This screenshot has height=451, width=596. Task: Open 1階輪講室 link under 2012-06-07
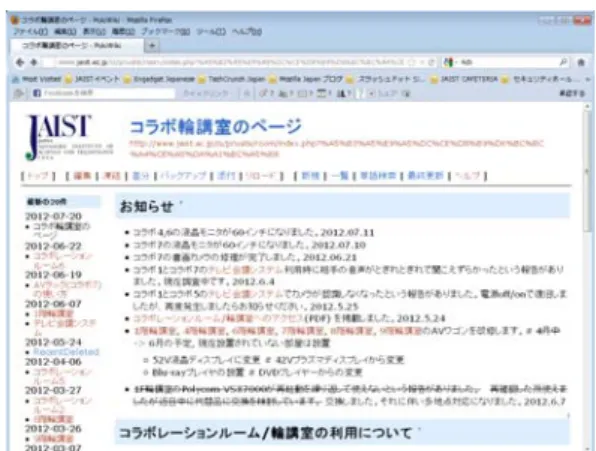pyautogui.click(x=53, y=314)
